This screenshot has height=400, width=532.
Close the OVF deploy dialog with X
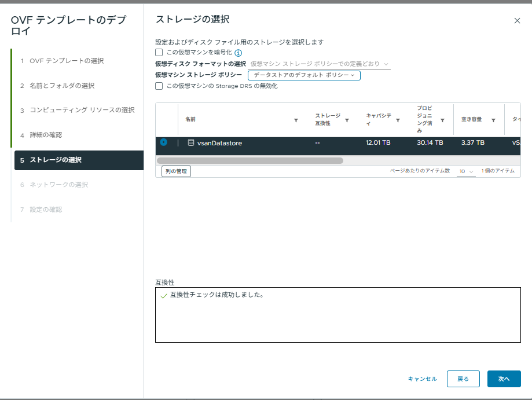517,21
